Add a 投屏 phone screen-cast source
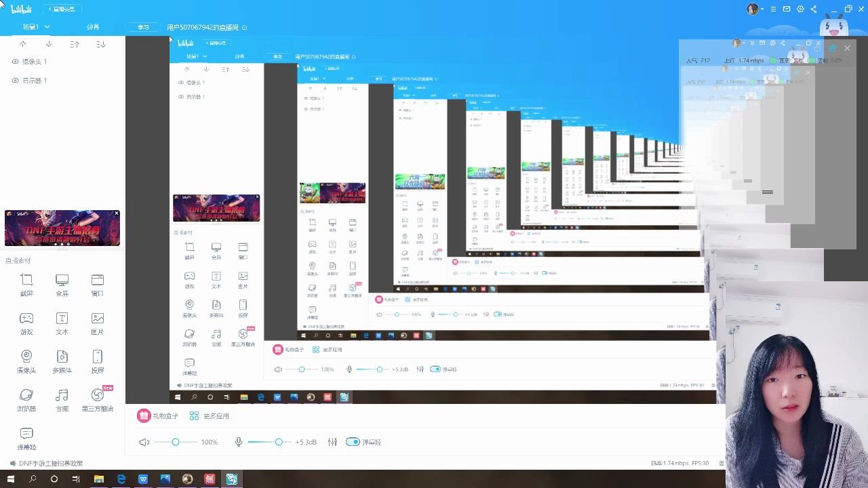Image resolution: width=868 pixels, height=488 pixels. 98,362
